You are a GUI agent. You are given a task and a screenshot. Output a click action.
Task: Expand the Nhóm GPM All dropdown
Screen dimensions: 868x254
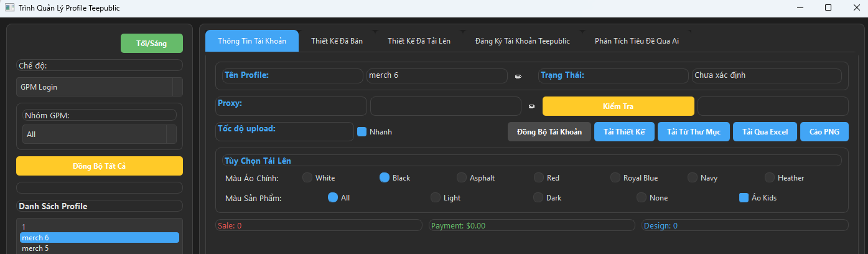[171, 134]
